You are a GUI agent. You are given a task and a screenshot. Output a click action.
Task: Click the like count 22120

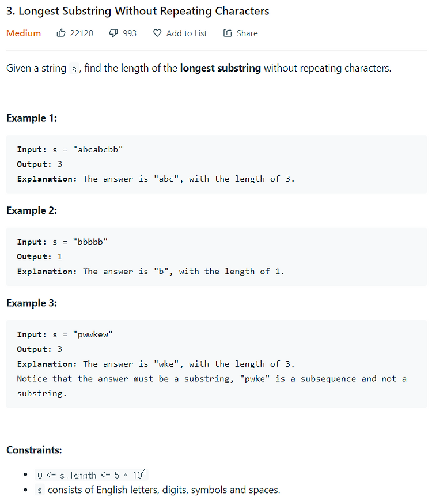pos(82,33)
